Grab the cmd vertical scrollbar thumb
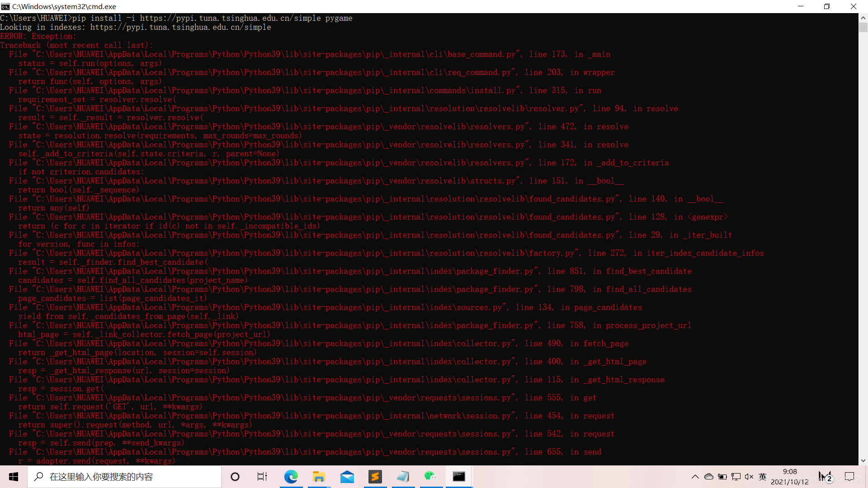 click(863, 28)
